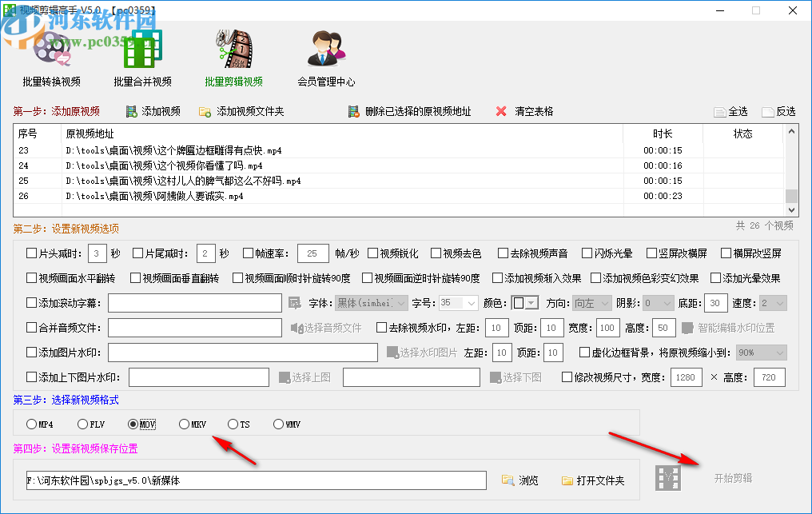The height and width of the screenshot is (514, 812).
Task: Click the filmstrip icon beside 开始剪辑
Action: pyautogui.click(x=668, y=477)
